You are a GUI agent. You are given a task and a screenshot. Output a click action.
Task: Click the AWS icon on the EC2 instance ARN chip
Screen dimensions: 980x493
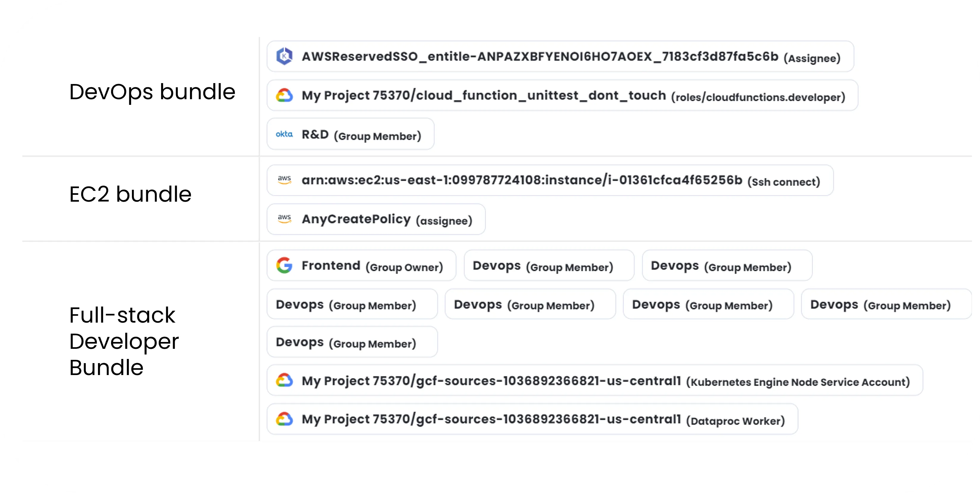(x=285, y=180)
